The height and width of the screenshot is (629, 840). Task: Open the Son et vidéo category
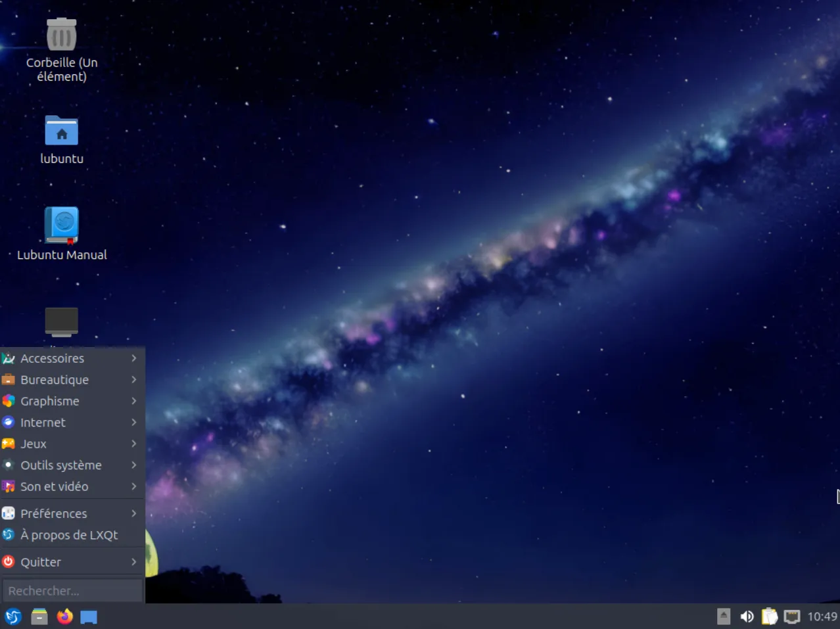(55, 486)
